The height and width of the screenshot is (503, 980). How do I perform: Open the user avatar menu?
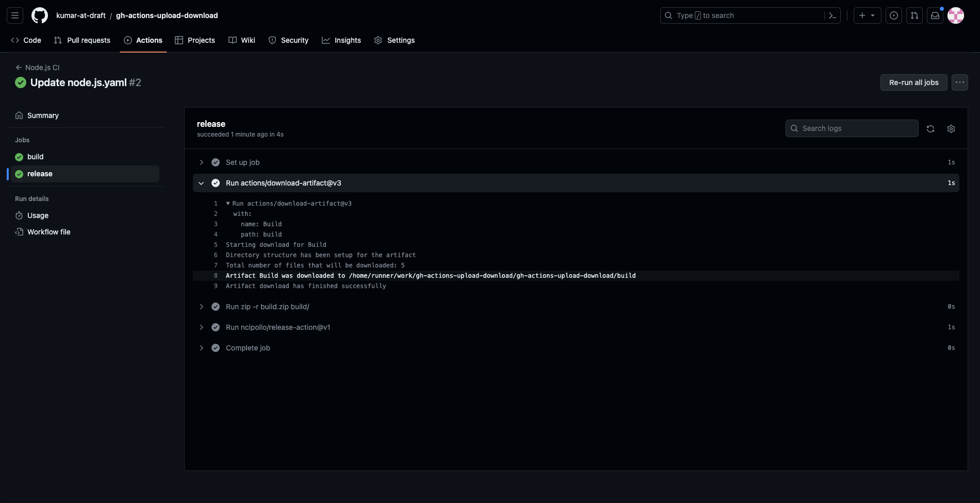click(x=956, y=15)
